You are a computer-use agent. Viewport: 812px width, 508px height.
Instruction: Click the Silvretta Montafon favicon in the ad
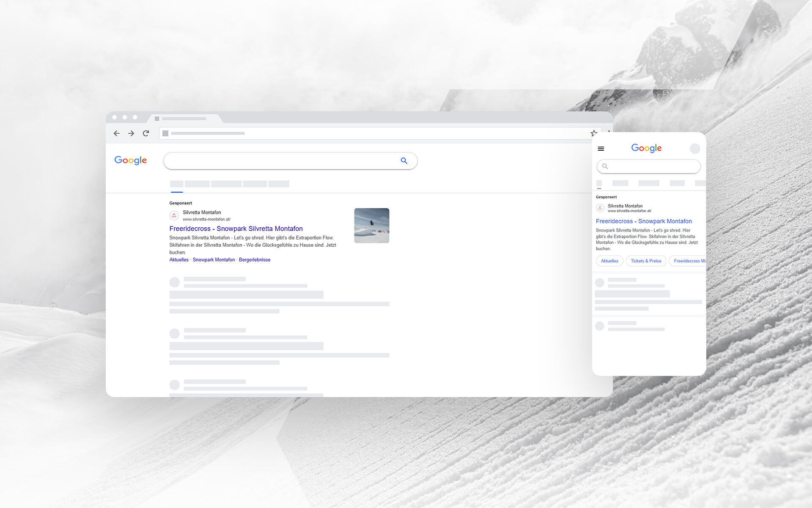point(174,215)
